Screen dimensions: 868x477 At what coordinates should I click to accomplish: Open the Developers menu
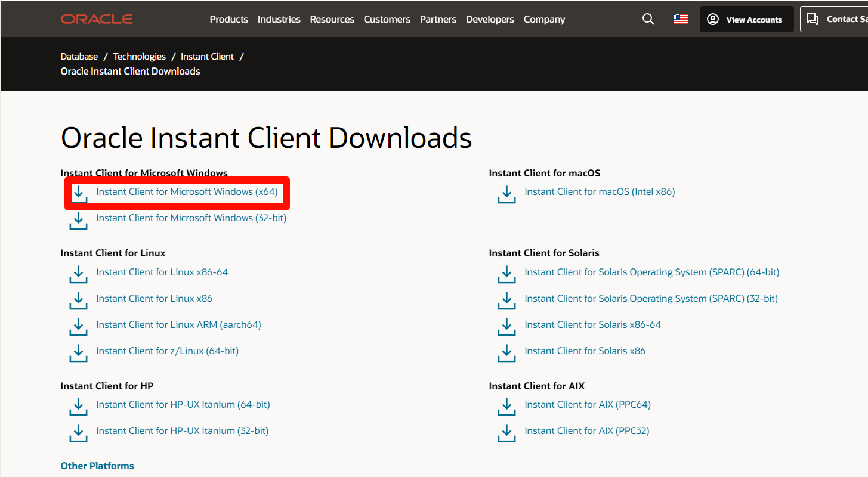[490, 19]
